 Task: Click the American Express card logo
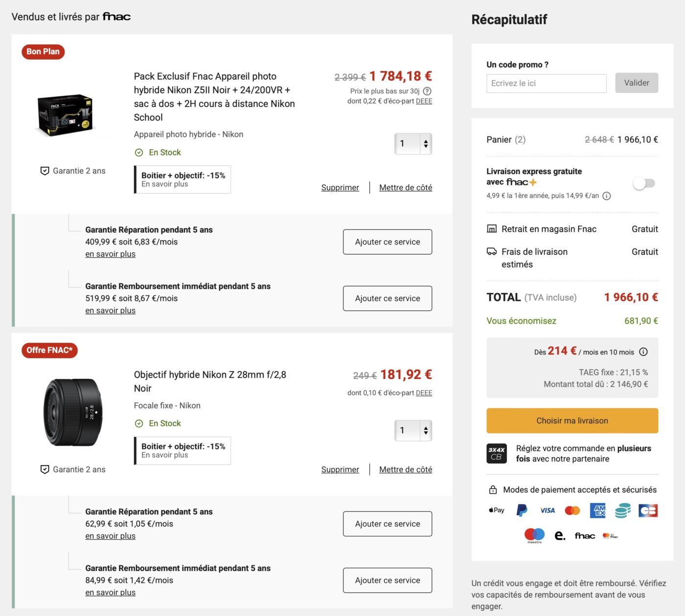coord(598,510)
